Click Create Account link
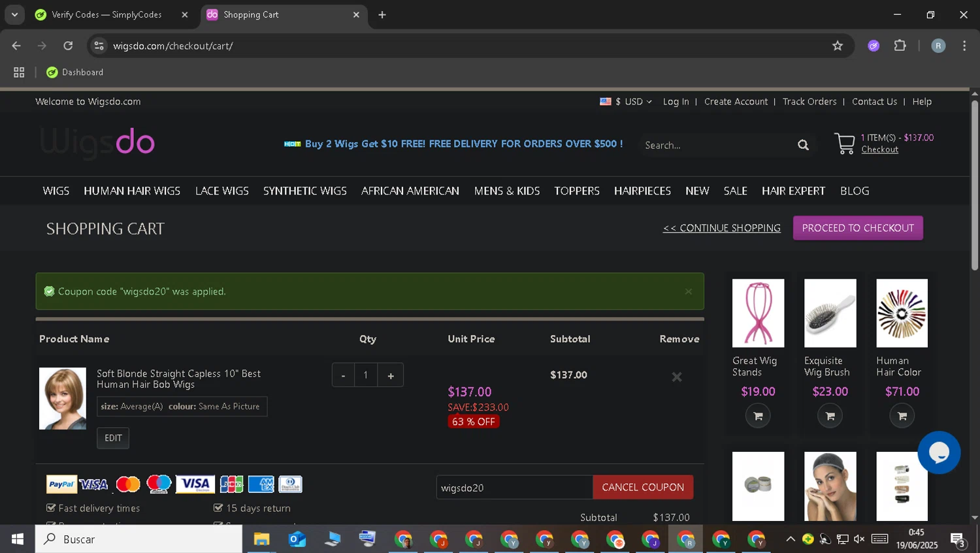 (736, 102)
